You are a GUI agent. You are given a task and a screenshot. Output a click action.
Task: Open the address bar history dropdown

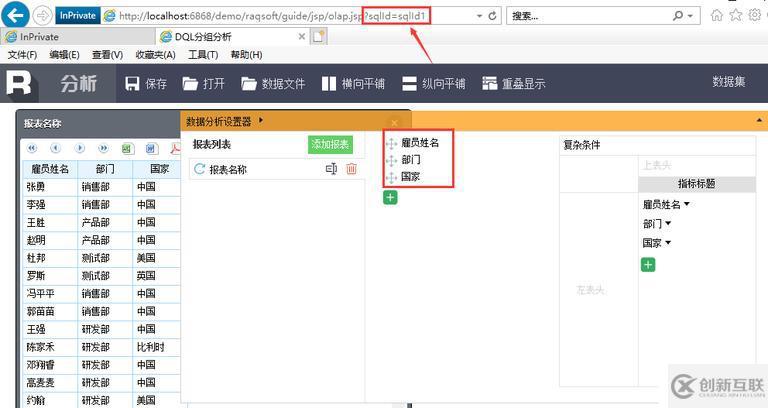pos(480,16)
